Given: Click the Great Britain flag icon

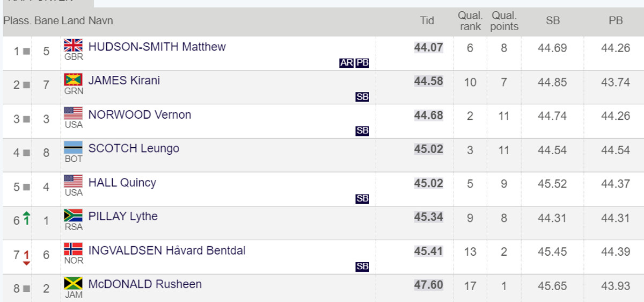Looking at the screenshot, I should [73, 45].
